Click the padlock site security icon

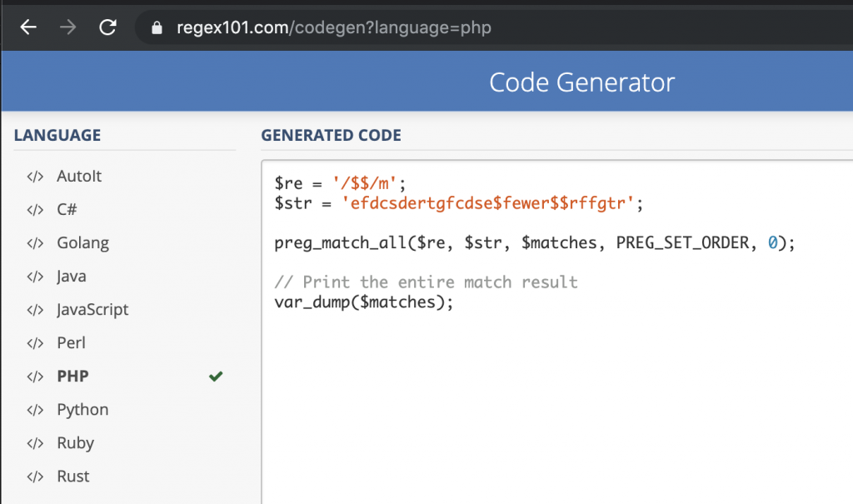click(x=156, y=28)
